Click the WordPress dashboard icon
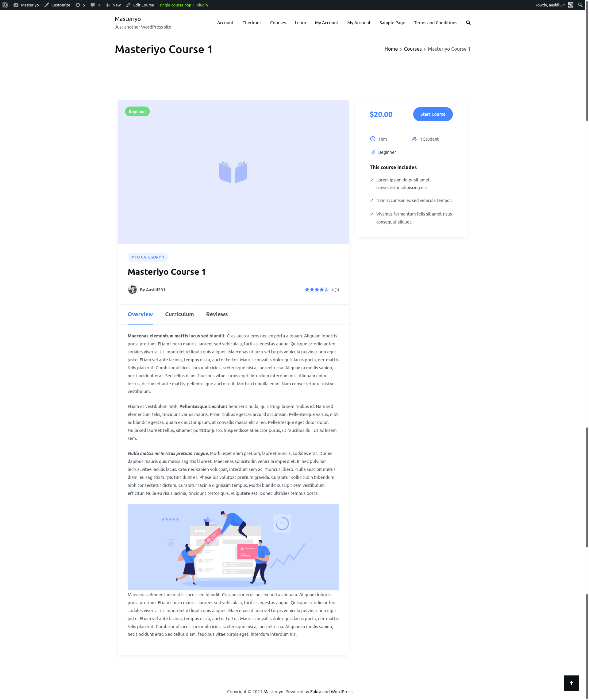Screen dimensions: 589x700 point(5,5)
